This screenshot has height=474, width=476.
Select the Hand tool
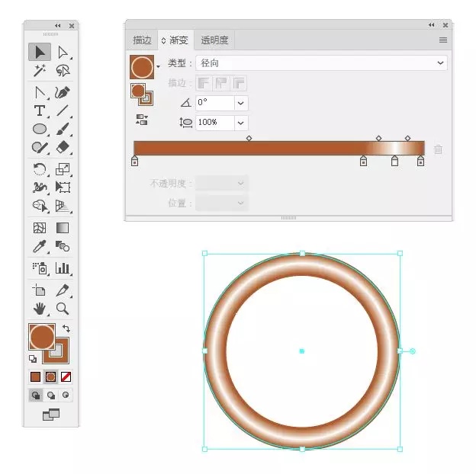(40, 309)
